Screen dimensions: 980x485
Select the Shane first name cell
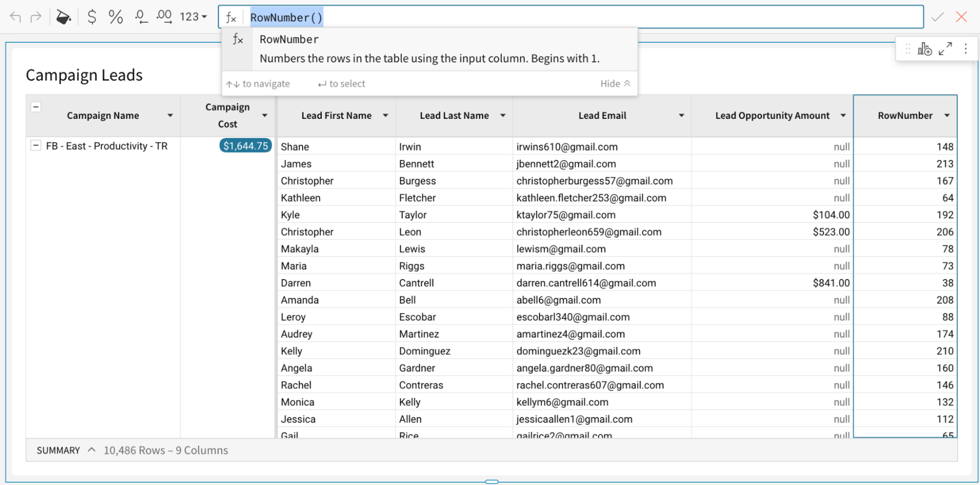point(336,147)
